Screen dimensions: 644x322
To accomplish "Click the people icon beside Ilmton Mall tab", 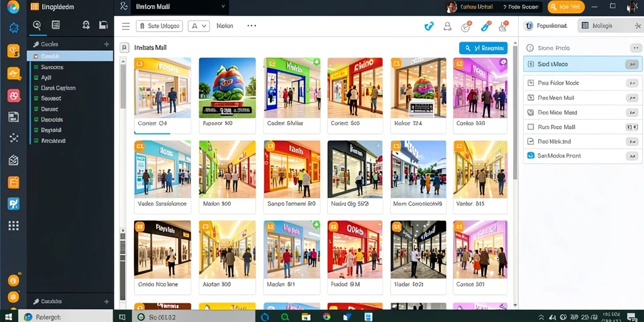I will pos(124,6).
